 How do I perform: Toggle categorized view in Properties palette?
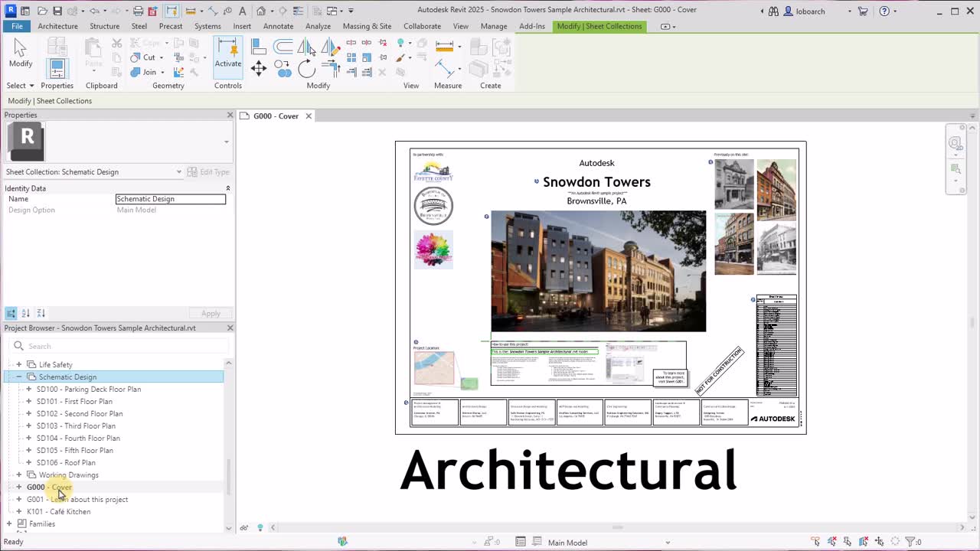(x=11, y=313)
